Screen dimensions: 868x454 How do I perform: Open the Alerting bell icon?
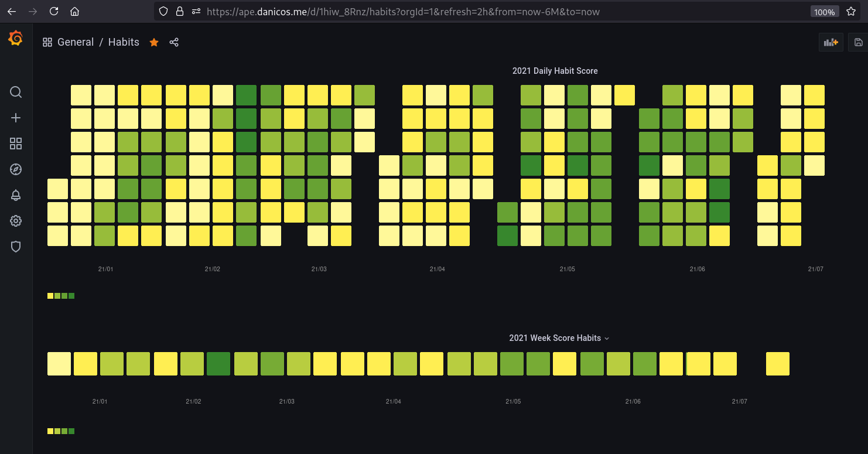pos(16,195)
